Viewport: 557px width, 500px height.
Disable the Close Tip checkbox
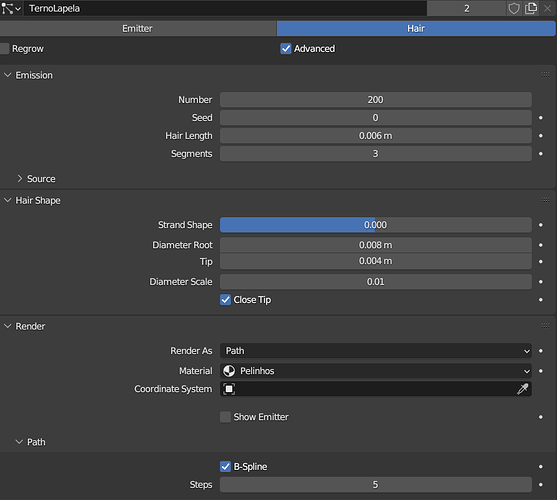225,300
